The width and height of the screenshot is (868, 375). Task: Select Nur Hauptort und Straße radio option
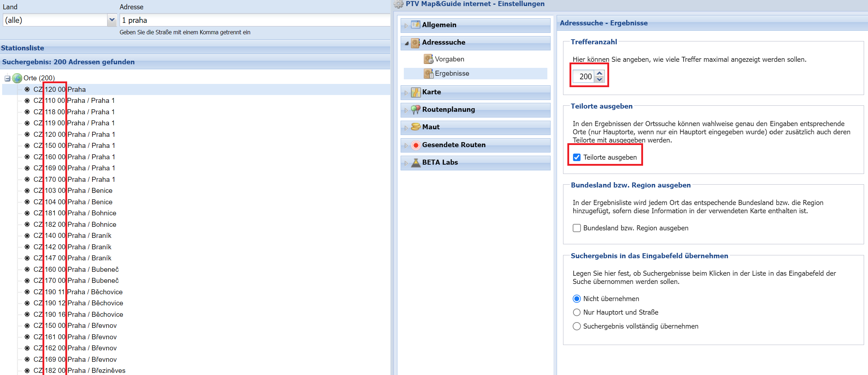click(577, 312)
